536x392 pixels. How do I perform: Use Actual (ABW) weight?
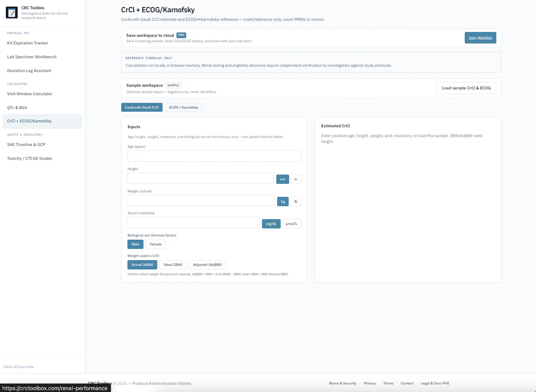point(142,265)
